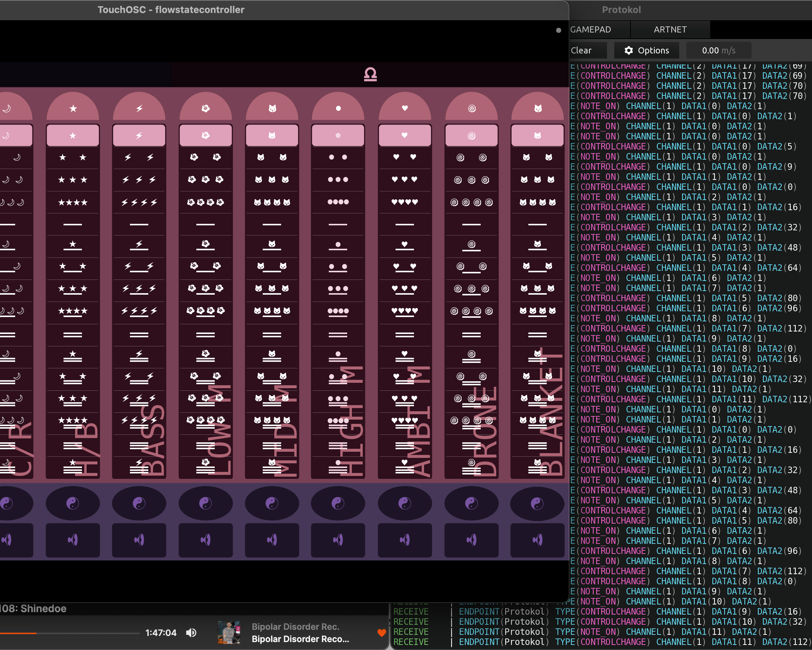Click the lightning bolt icon above the BASS column
The width and height of the screenshot is (812, 650).
[139, 108]
